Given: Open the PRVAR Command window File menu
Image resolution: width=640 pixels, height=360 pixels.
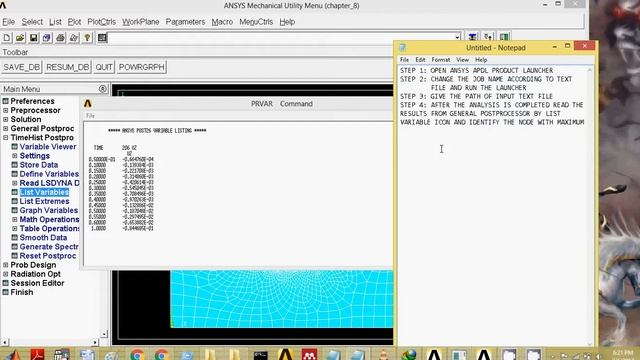Looking at the screenshot, I should click(90, 116).
